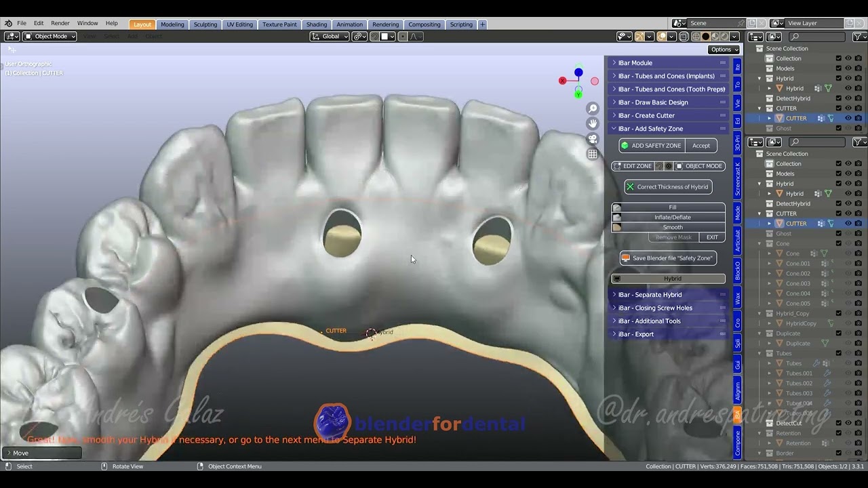
Task: Expand iBar - Closing Screw Holes panel
Action: pyautogui.click(x=669, y=308)
